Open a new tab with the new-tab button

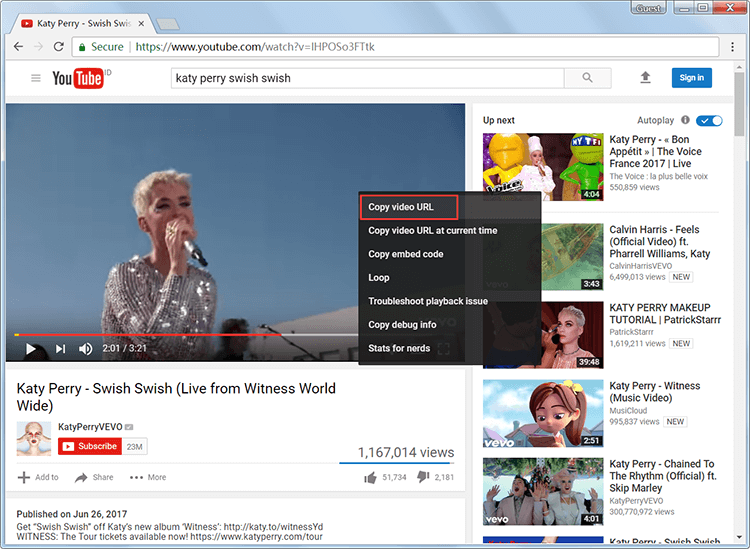click(167, 23)
